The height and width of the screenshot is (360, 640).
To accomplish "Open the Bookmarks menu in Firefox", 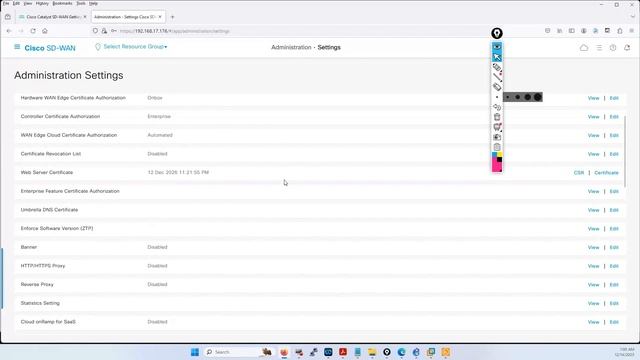I will [x=62, y=3].
